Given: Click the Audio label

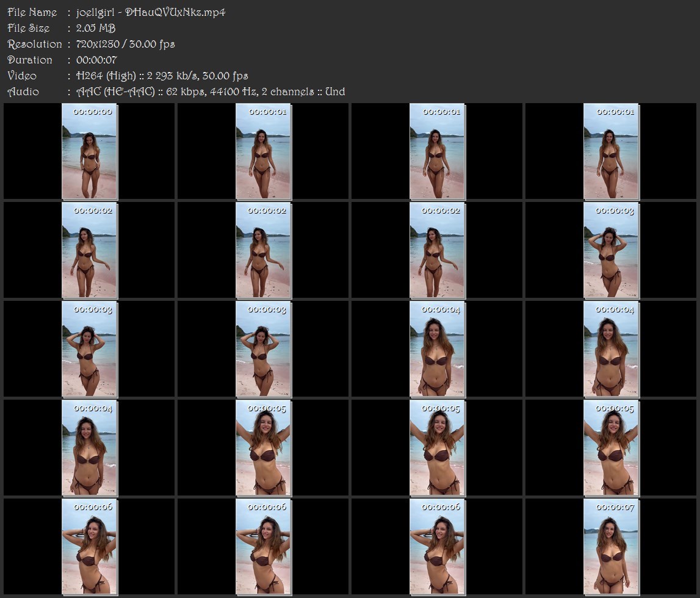Looking at the screenshot, I should click(23, 92).
